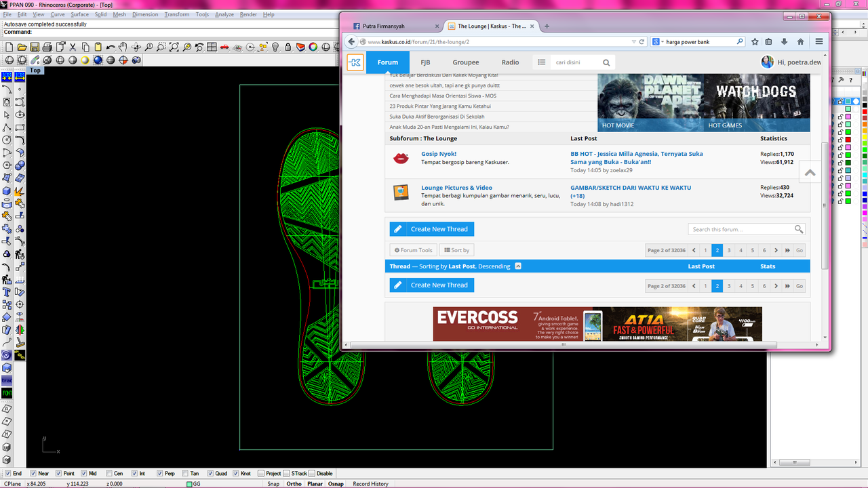Go to page 3 in the top pagination

coord(729,250)
